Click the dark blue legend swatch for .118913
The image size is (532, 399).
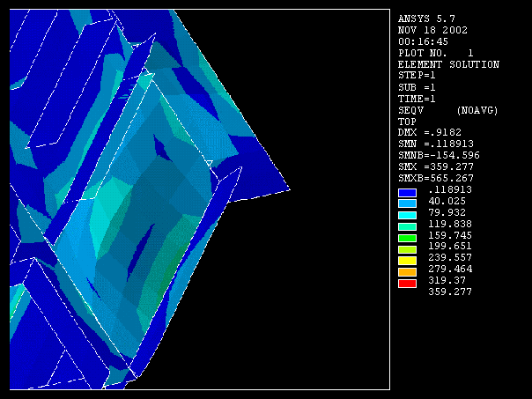(x=407, y=193)
